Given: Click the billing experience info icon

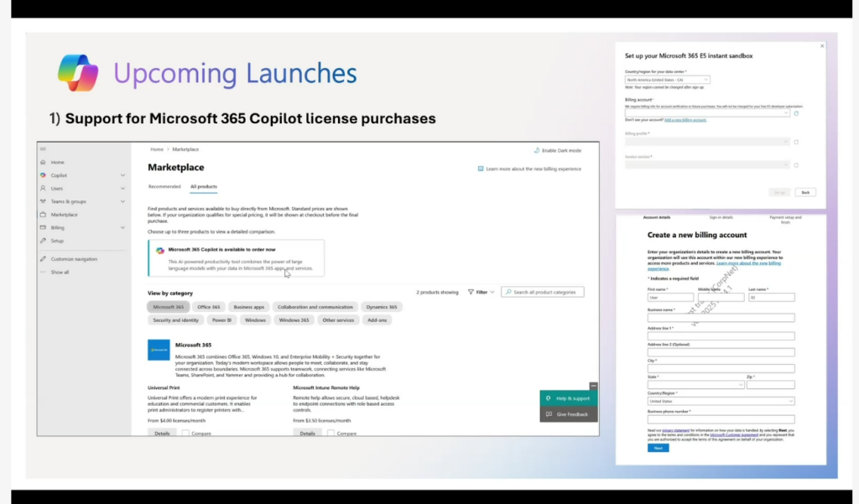Looking at the screenshot, I should (x=481, y=169).
